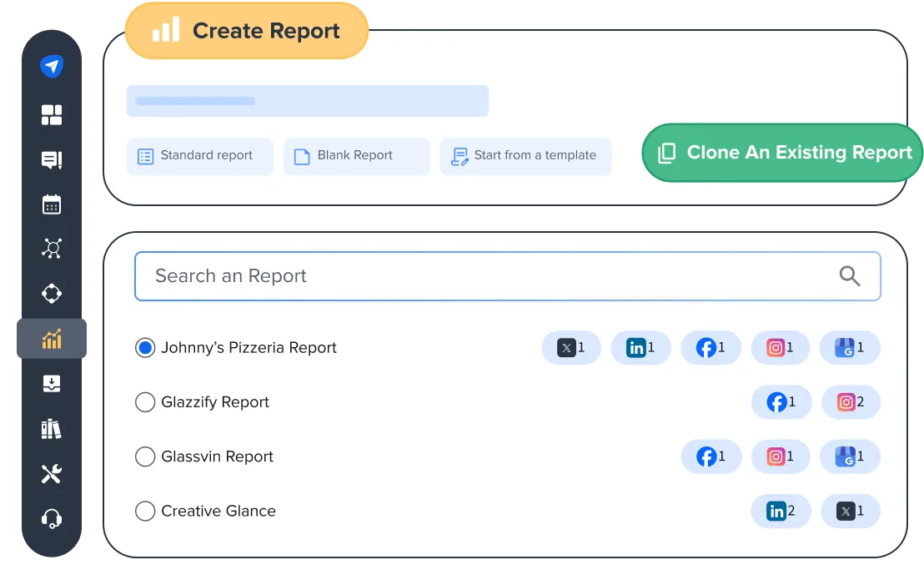Open the tools wrench icon
This screenshot has height=585, width=924.
[x=51, y=473]
